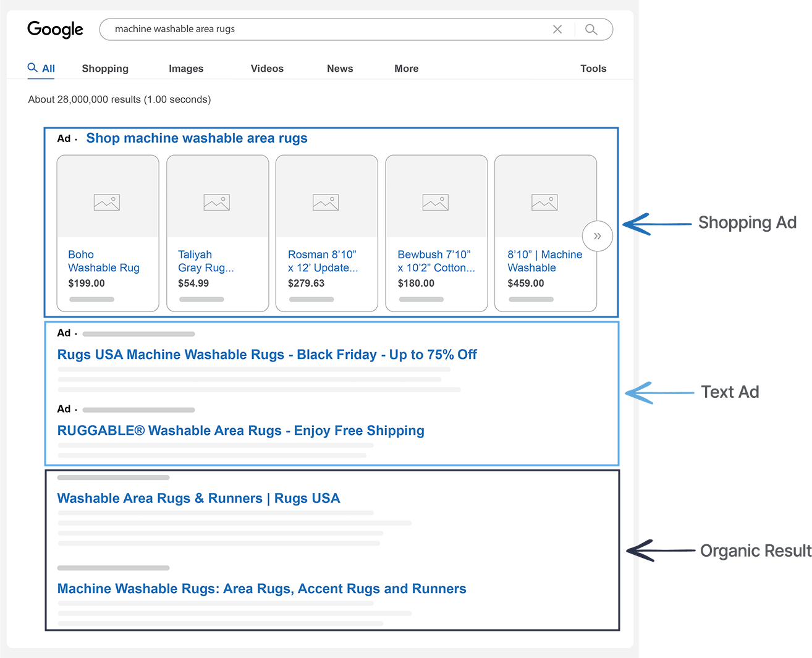This screenshot has height=658, width=812.
Task: Click the $180.00 price
Action: [416, 284]
